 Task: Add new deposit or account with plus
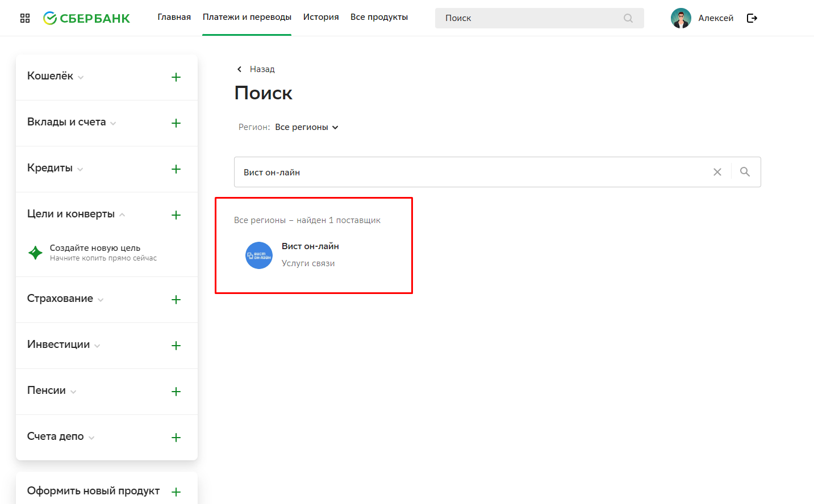(x=176, y=123)
